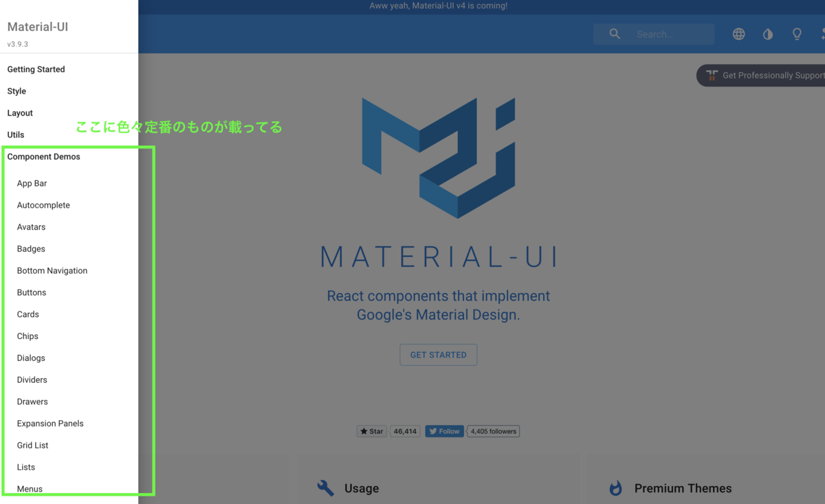This screenshot has width=825, height=504.
Task: Click Get Professionally Supported banner
Action: click(x=762, y=76)
